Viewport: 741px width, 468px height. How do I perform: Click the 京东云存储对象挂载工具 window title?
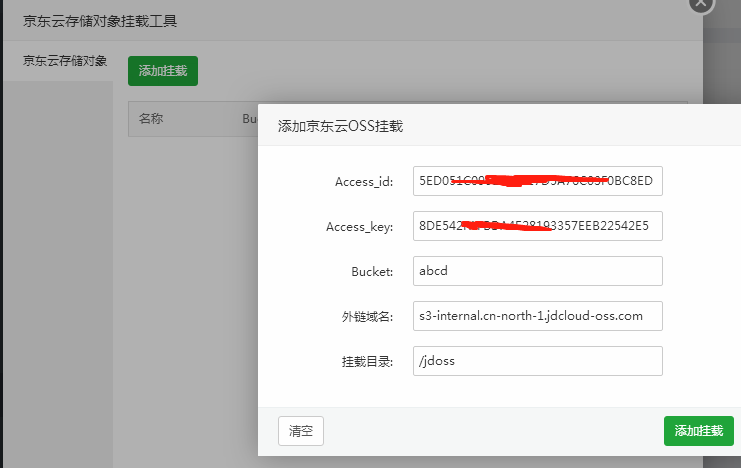(100, 21)
